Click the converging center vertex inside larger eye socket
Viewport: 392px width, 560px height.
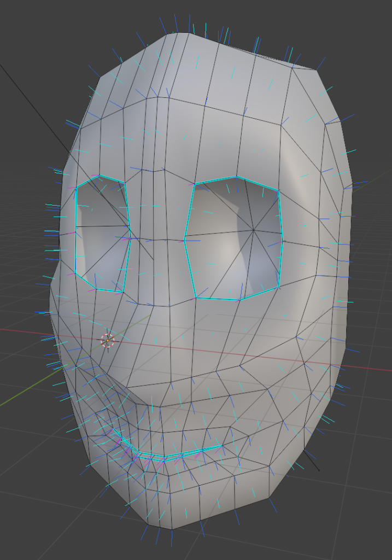(254, 230)
